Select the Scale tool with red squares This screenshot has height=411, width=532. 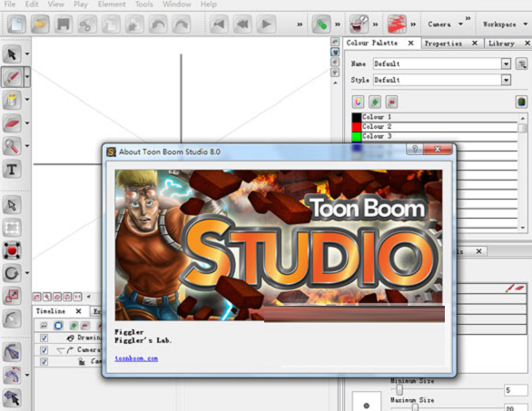pyautogui.click(x=12, y=296)
